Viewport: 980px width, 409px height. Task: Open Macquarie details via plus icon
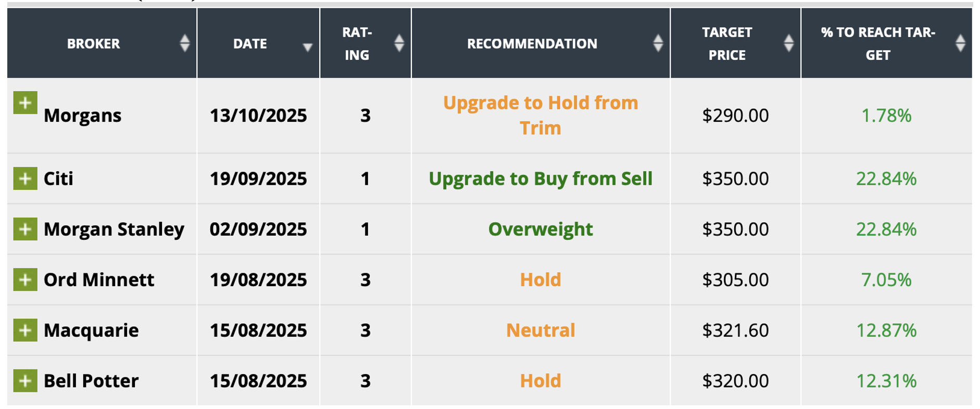coord(25,330)
